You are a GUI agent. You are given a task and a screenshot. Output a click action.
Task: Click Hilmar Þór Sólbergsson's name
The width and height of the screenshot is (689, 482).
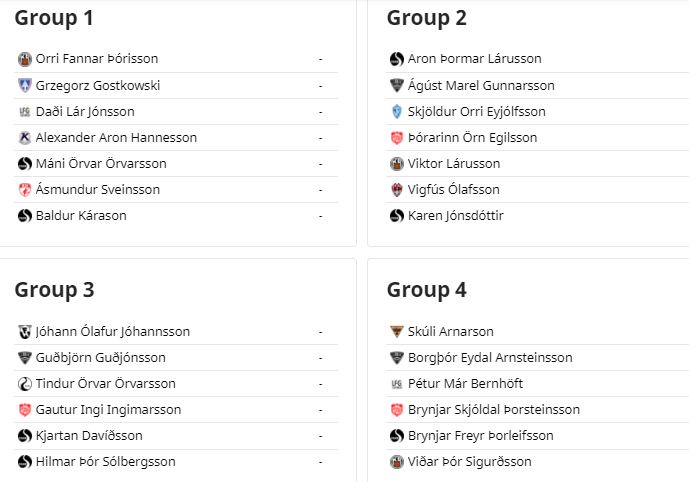[105, 462]
